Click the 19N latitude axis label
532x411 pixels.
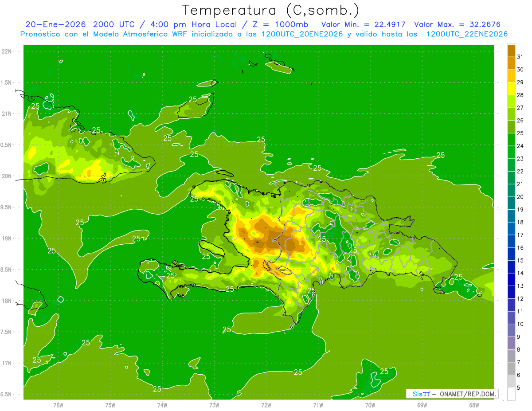(x=7, y=239)
